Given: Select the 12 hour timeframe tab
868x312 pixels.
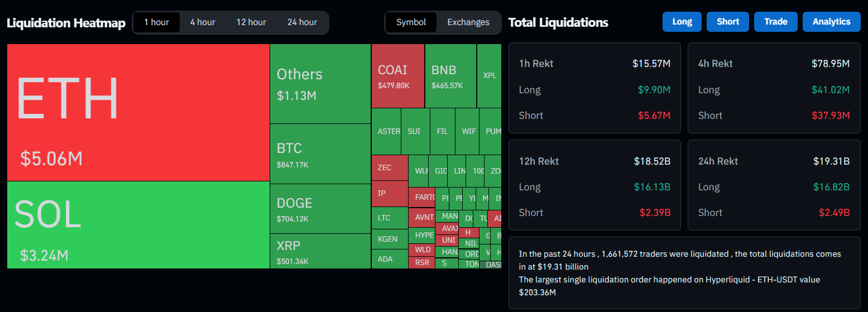Looking at the screenshot, I should click(251, 22).
